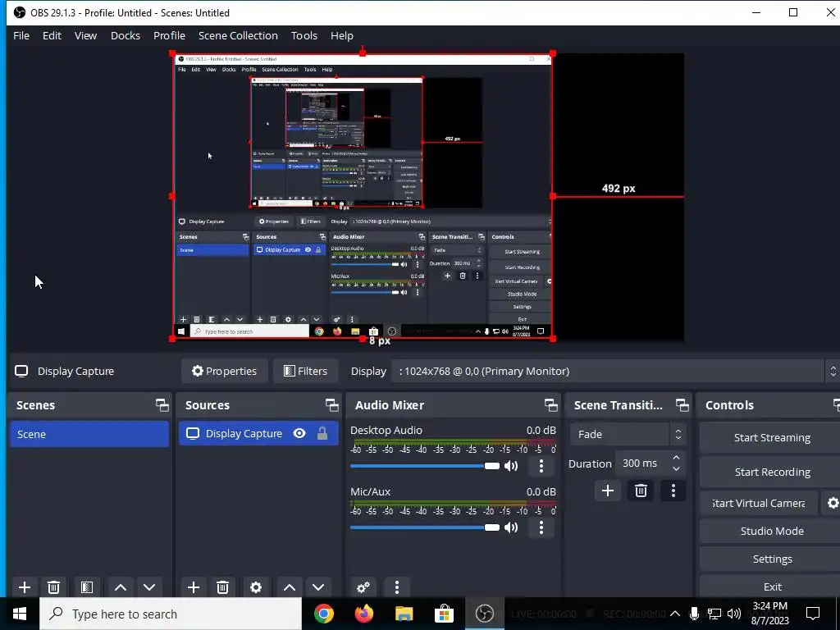Select the Scene item in Scenes list
This screenshot has width=840, height=630.
89,434
